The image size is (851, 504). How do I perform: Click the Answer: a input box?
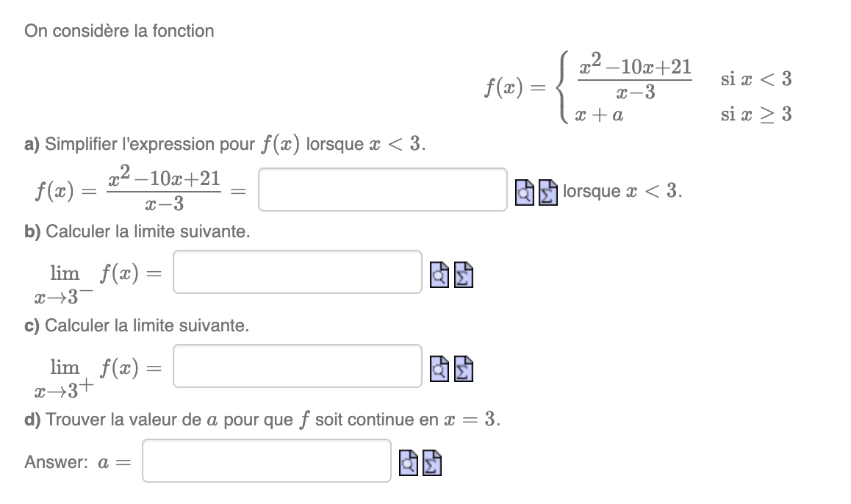[266, 461]
